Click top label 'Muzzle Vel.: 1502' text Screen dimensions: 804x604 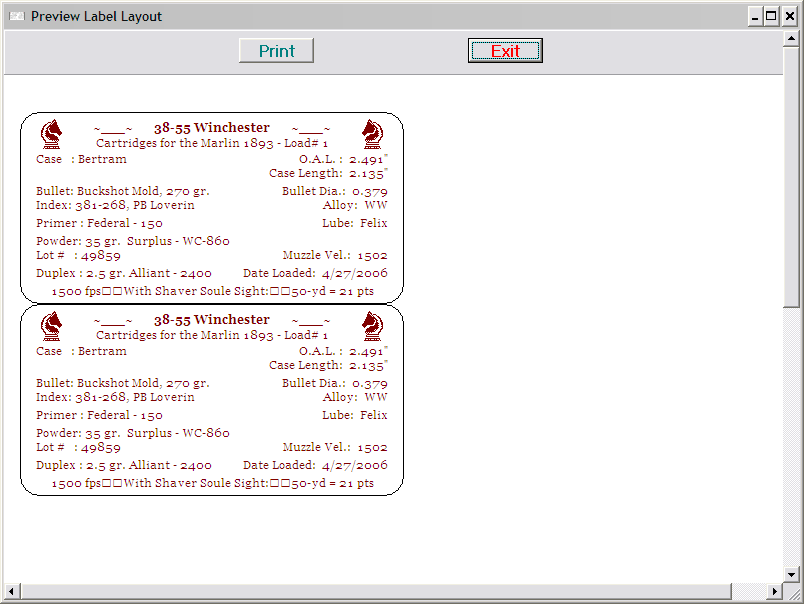coord(335,255)
